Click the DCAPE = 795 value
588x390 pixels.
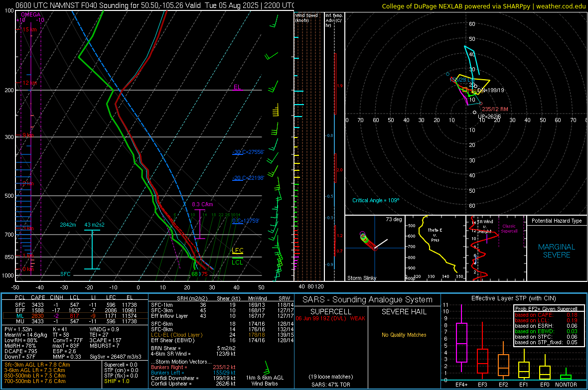pos(21,351)
